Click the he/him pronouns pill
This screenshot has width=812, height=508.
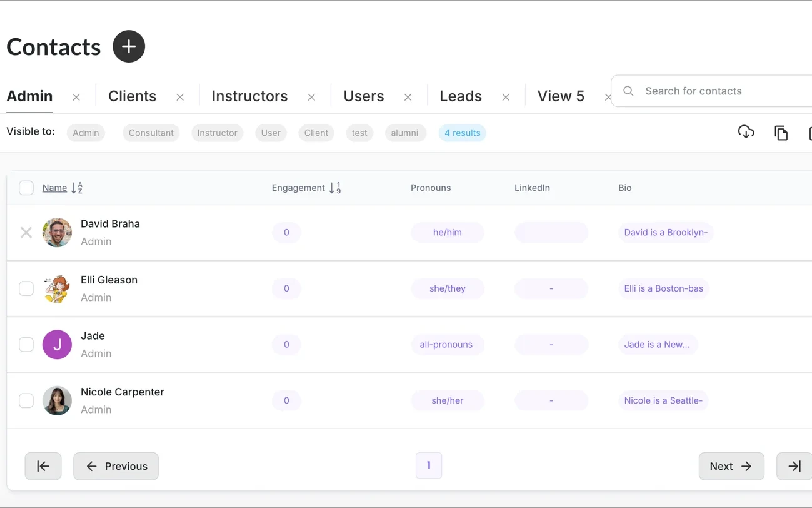(448, 232)
